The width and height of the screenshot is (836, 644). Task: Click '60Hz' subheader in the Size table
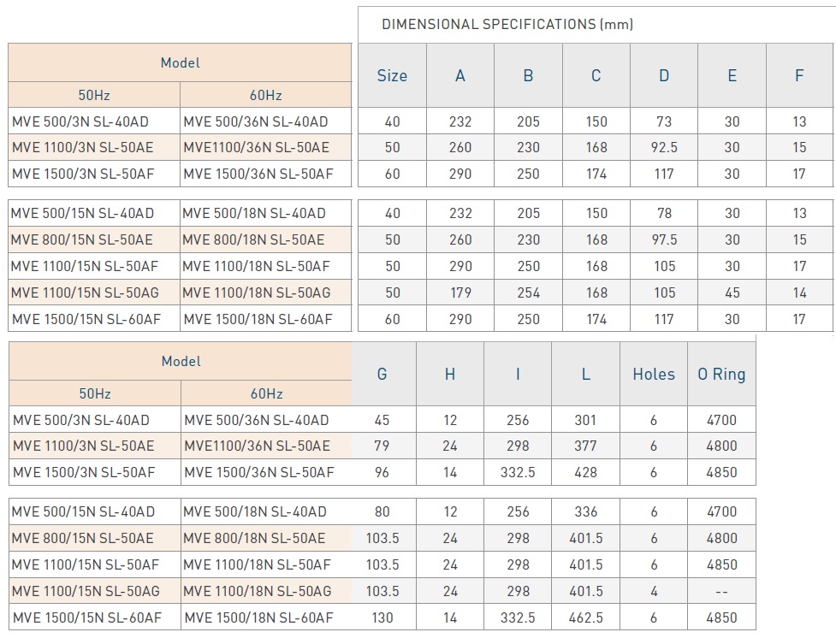coord(265,96)
